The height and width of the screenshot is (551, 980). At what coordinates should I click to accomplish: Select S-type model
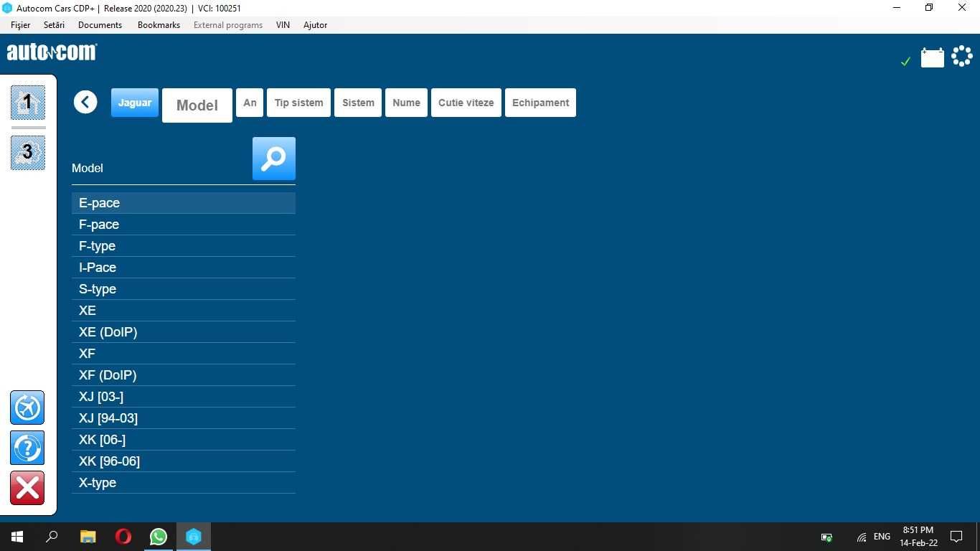click(x=184, y=289)
